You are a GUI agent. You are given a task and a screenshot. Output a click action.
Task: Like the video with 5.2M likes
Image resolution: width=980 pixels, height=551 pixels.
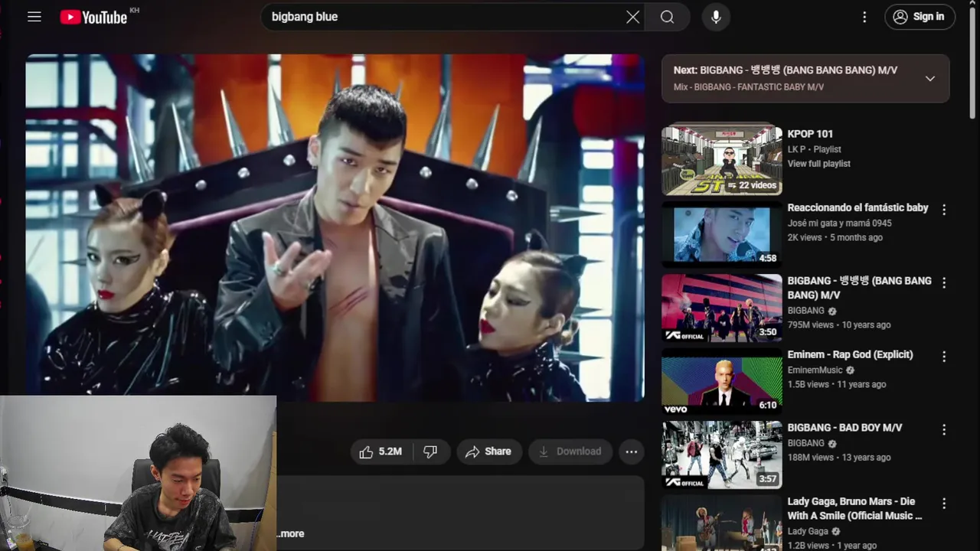381,452
